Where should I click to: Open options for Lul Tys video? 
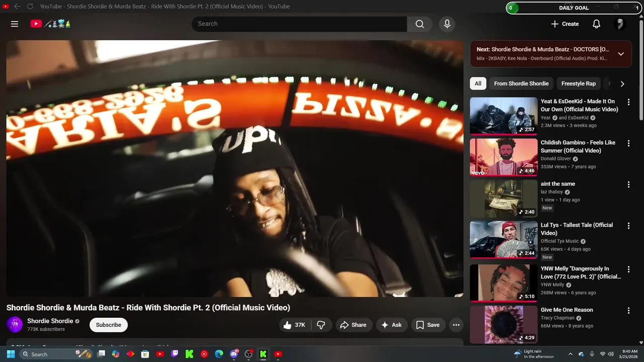tap(628, 226)
